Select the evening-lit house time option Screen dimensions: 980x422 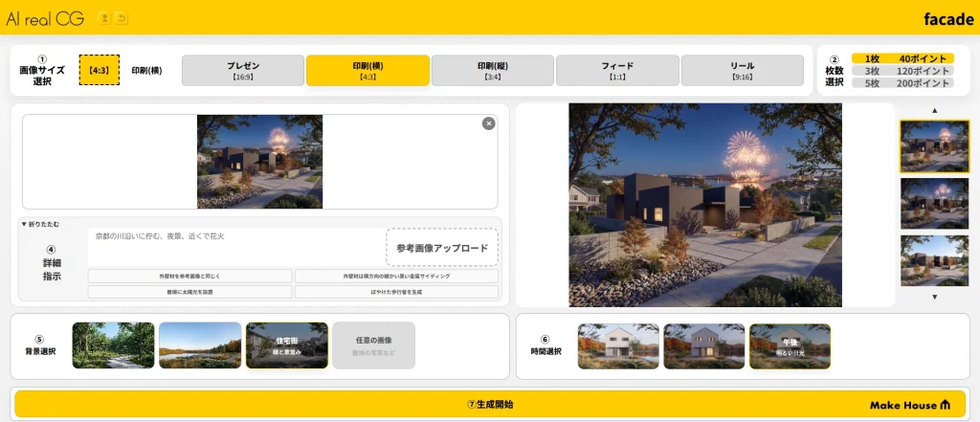click(x=703, y=345)
